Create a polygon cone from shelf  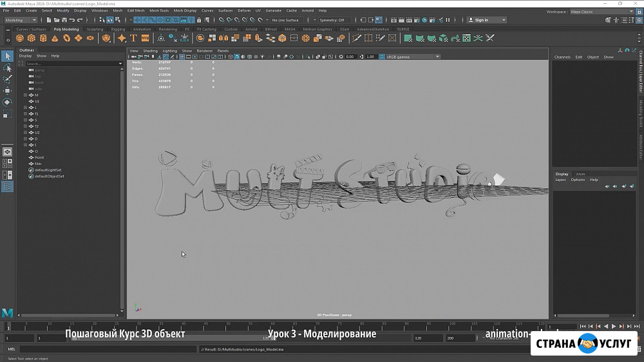[x=55, y=38]
